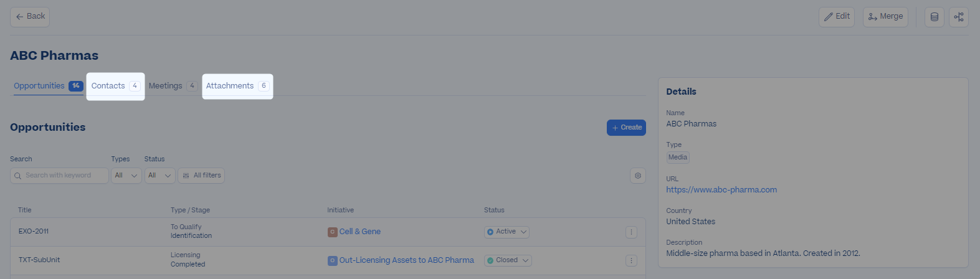Open the Meetings tab
The width and height of the screenshot is (980, 279).
(x=173, y=86)
